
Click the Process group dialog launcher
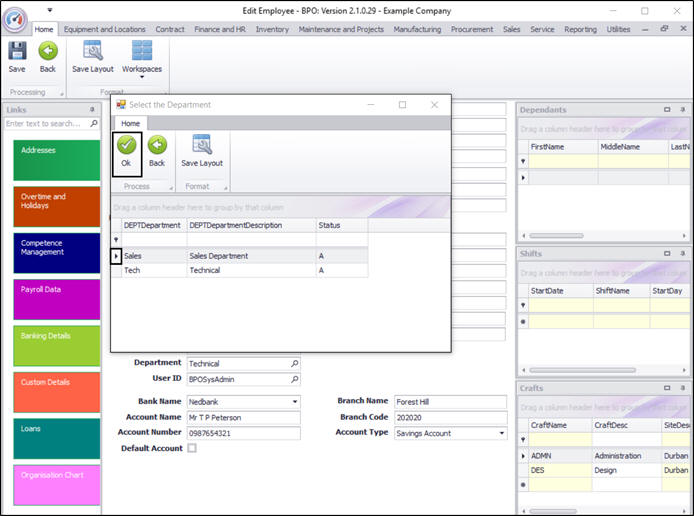(x=171, y=188)
